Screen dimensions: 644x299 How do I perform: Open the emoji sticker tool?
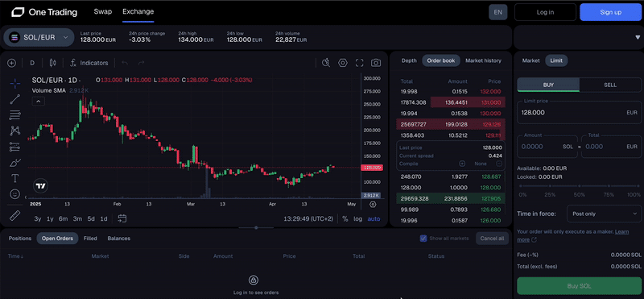pyautogui.click(x=14, y=193)
